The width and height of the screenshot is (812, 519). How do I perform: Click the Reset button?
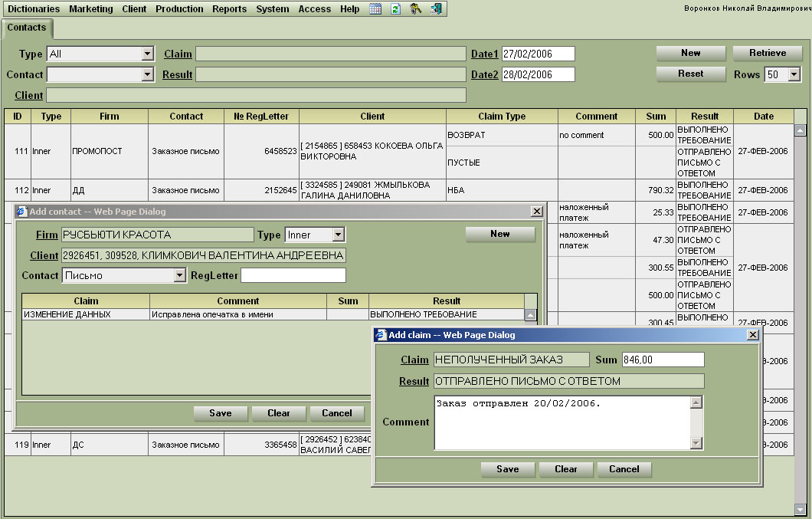pos(691,74)
